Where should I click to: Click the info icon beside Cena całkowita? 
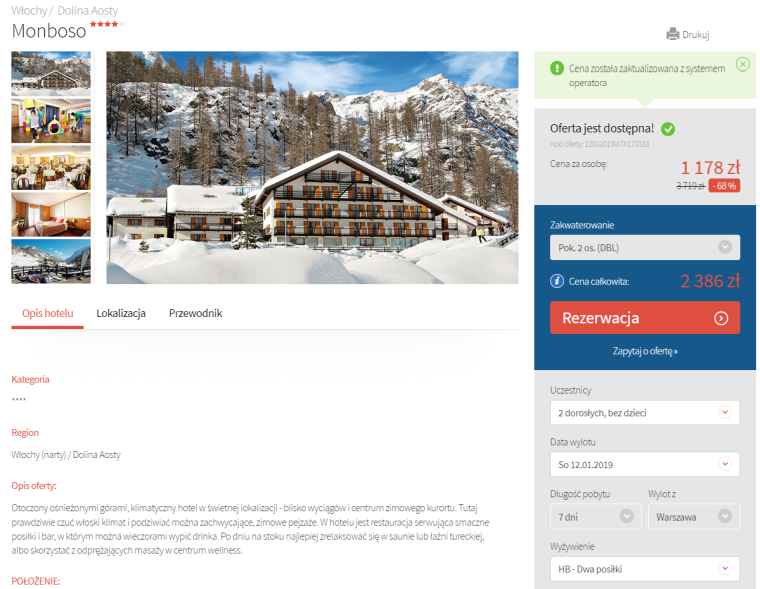[x=557, y=281]
